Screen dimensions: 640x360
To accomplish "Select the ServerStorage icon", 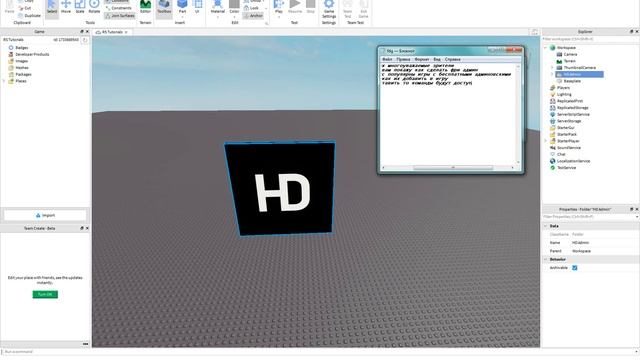I will point(553,121).
